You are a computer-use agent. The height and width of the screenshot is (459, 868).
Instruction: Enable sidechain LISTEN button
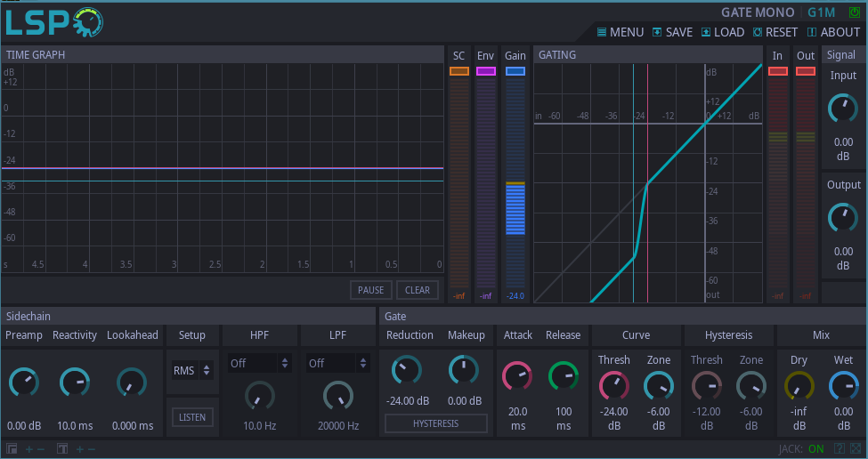coord(192,417)
